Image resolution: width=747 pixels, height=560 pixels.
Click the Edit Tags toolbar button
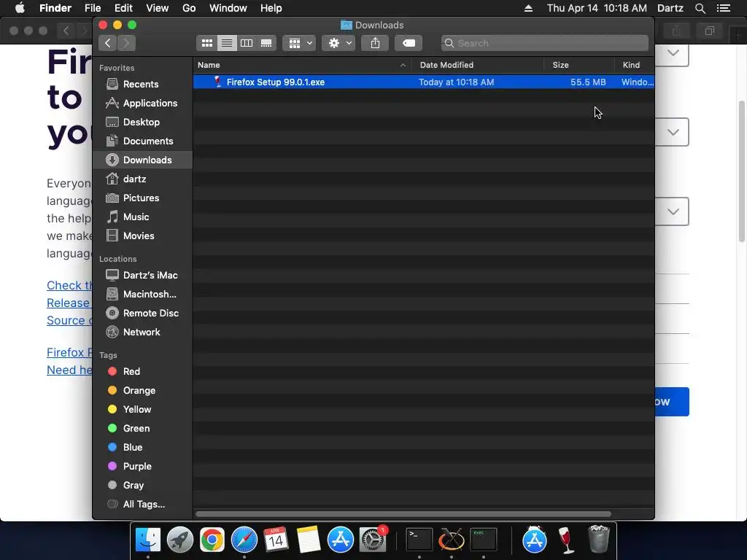click(409, 43)
